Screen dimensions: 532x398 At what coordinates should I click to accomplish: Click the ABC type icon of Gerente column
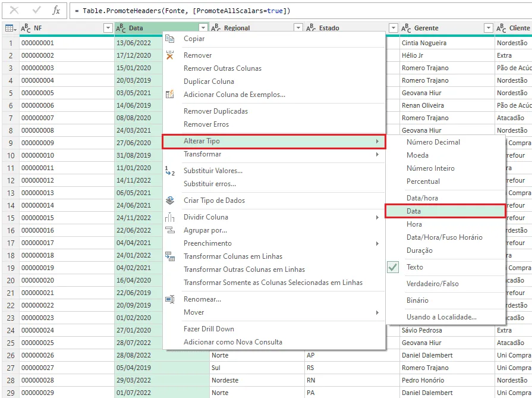[x=406, y=28]
